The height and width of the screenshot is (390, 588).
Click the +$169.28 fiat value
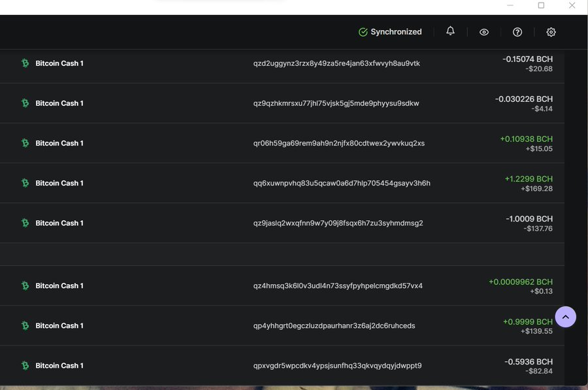click(x=536, y=189)
